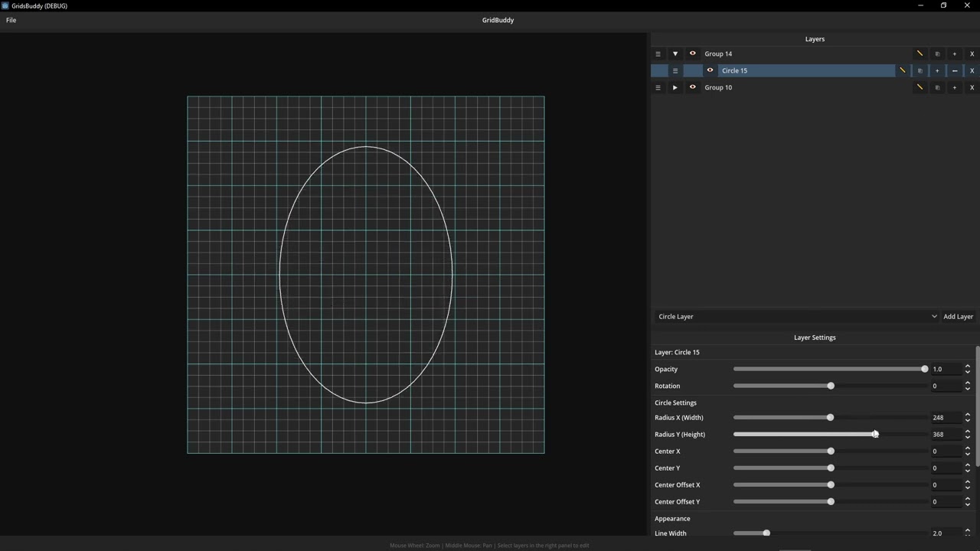
Task: Click the 'Circle Settings' section label
Action: point(675,403)
